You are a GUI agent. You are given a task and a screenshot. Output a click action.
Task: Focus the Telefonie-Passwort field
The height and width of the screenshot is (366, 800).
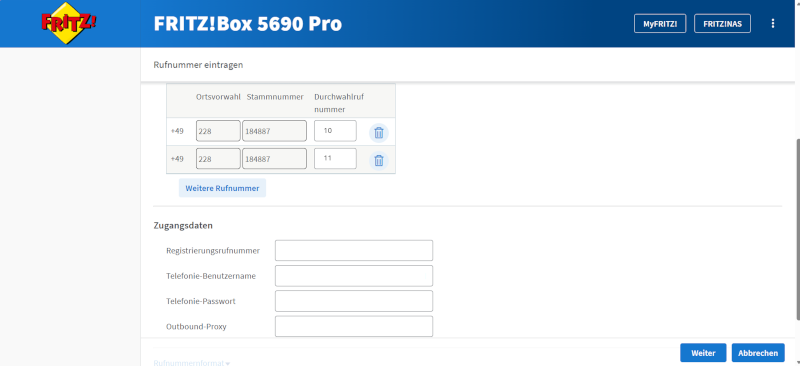coord(354,301)
